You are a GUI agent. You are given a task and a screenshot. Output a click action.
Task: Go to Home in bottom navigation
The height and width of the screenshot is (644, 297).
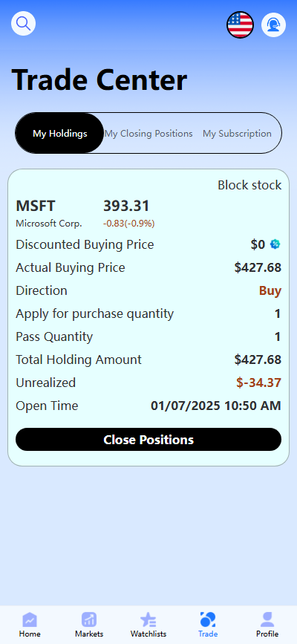click(x=30, y=624)
